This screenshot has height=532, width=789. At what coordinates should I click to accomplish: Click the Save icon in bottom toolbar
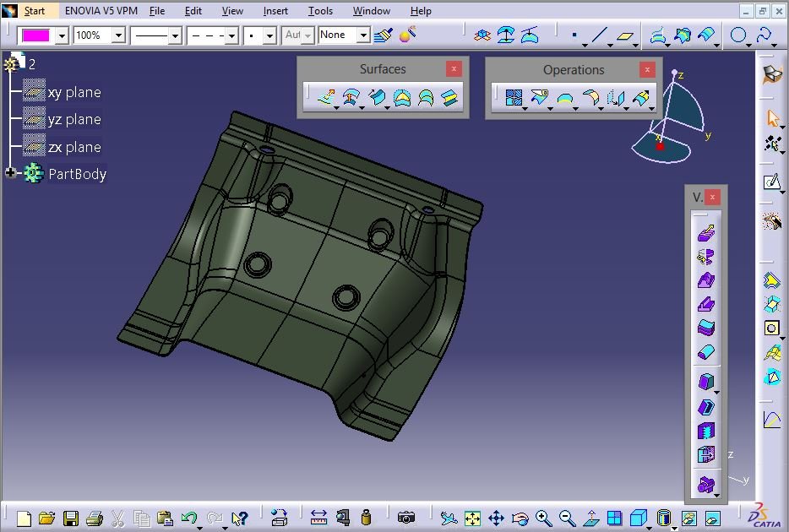71,518
